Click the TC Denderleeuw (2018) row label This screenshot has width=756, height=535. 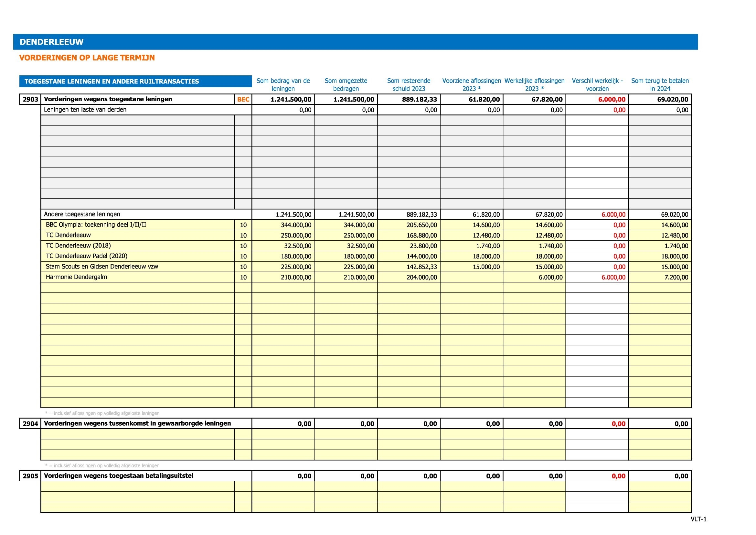[x=78, y=246]
